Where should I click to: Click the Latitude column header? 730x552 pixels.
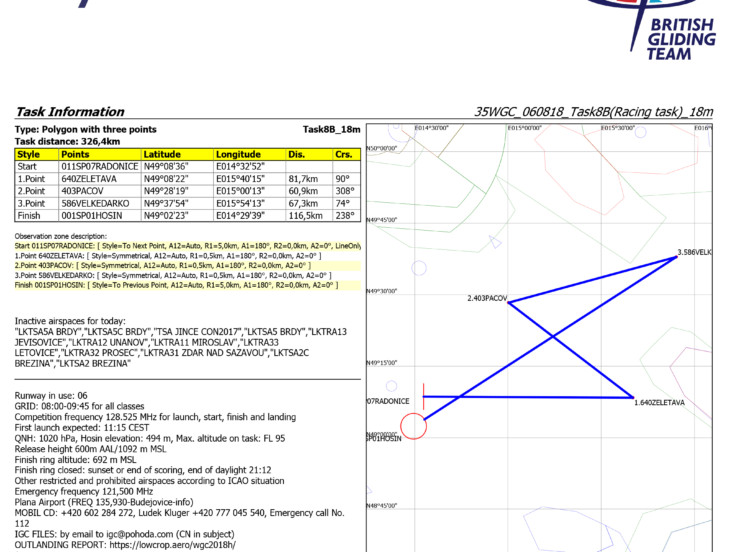(x=162, y=155)
